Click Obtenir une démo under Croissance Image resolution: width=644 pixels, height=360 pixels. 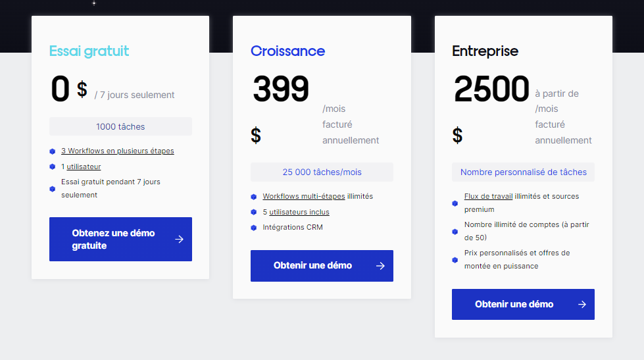point(322,266)
